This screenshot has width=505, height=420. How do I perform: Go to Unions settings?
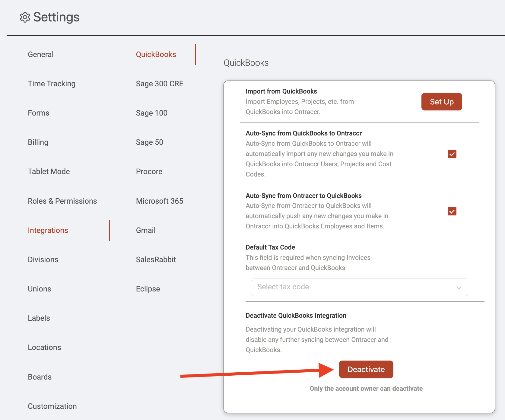(x=40, y=289)
